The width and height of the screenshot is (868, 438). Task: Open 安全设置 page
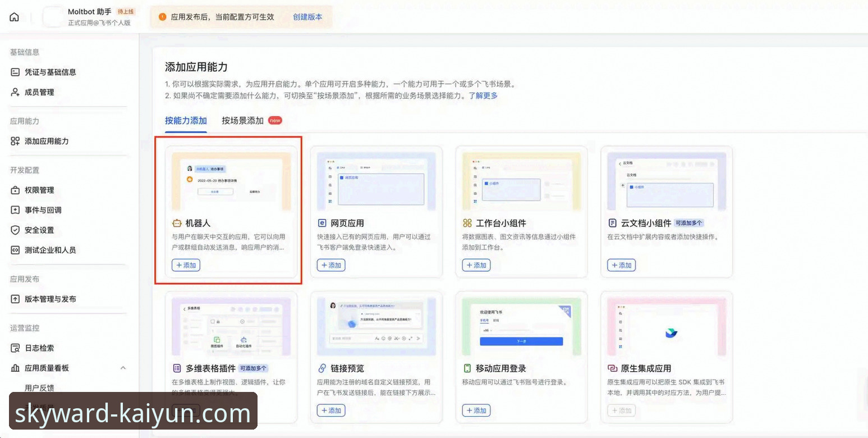click(x=39, y=230)
